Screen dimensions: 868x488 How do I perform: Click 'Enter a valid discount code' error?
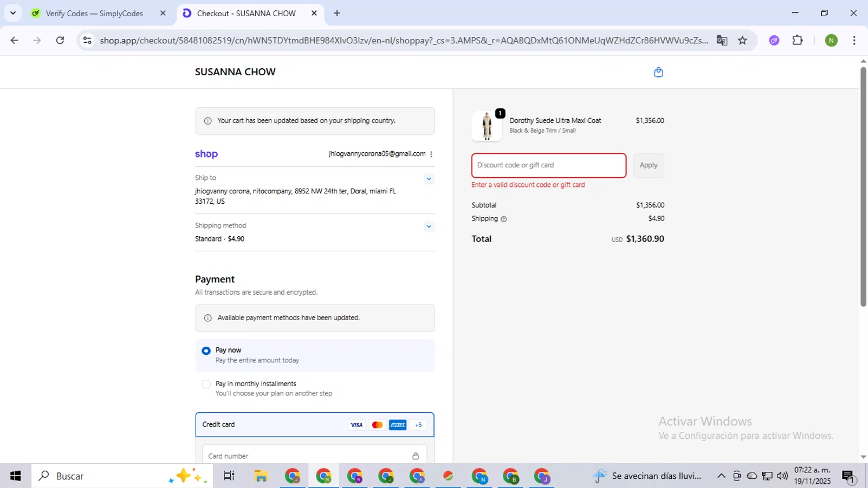528,185
